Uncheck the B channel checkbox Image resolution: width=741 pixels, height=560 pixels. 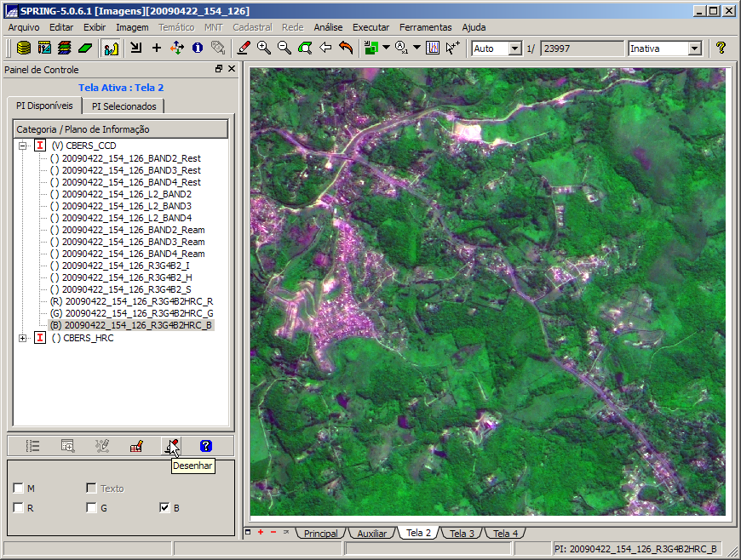(x=164, y=508)
